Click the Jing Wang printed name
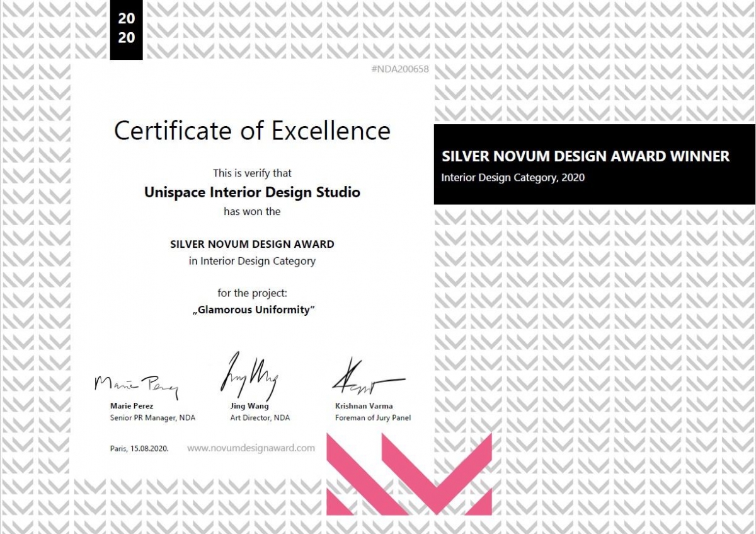 click(249, 406)
